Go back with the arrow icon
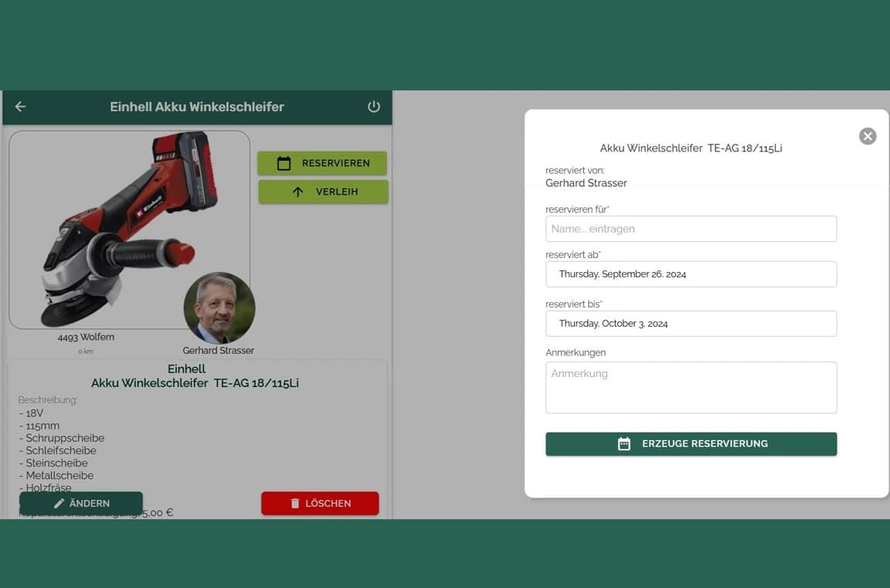890x588 pixels. 20,107
